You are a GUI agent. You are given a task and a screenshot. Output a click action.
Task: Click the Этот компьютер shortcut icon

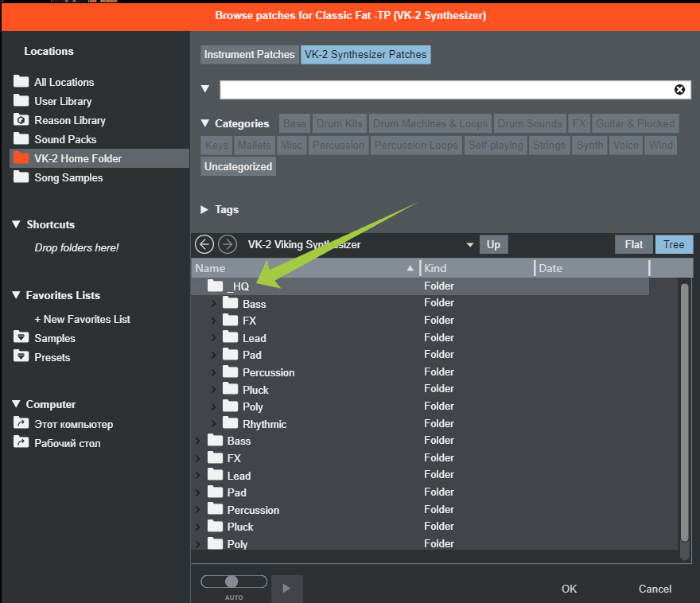(x=21, y=422)
